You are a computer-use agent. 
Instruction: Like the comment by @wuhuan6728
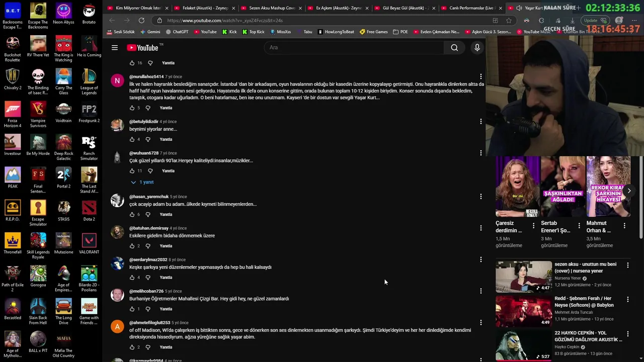point(132,171)
